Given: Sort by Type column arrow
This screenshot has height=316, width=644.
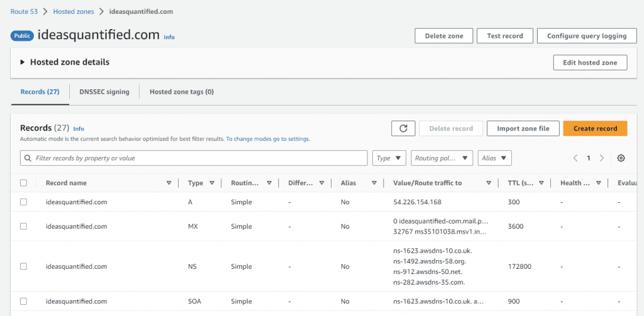Looking at the screenshot, I should 212,183.
